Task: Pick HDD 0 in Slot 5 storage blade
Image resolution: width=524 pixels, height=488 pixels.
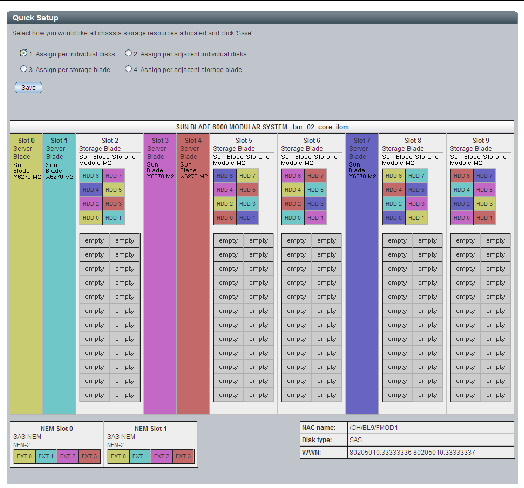Action: [225, 218]
